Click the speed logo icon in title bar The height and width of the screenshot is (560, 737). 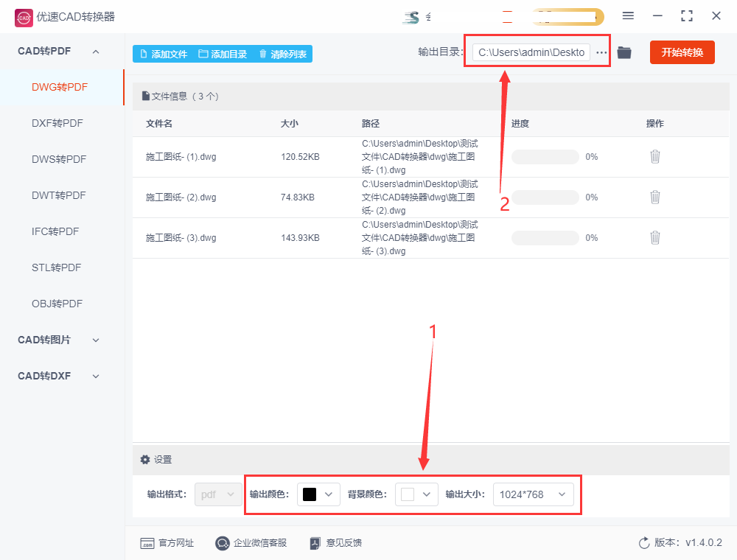411,18
